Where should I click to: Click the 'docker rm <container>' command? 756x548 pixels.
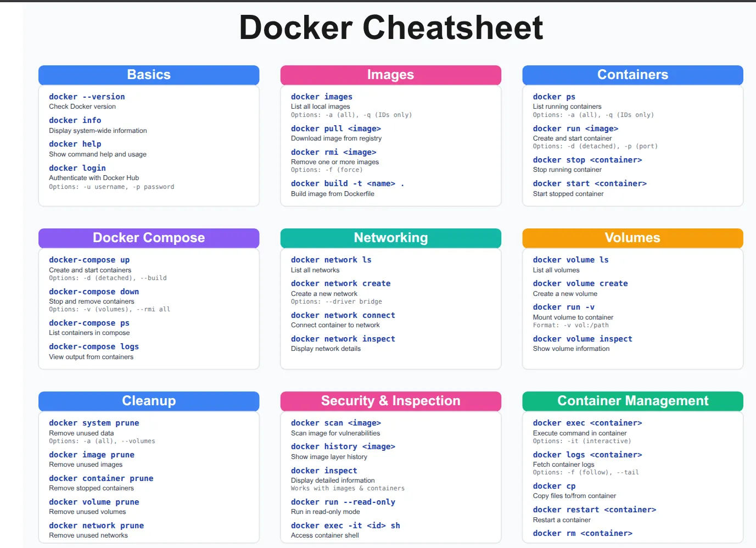(x=583, y=533)
